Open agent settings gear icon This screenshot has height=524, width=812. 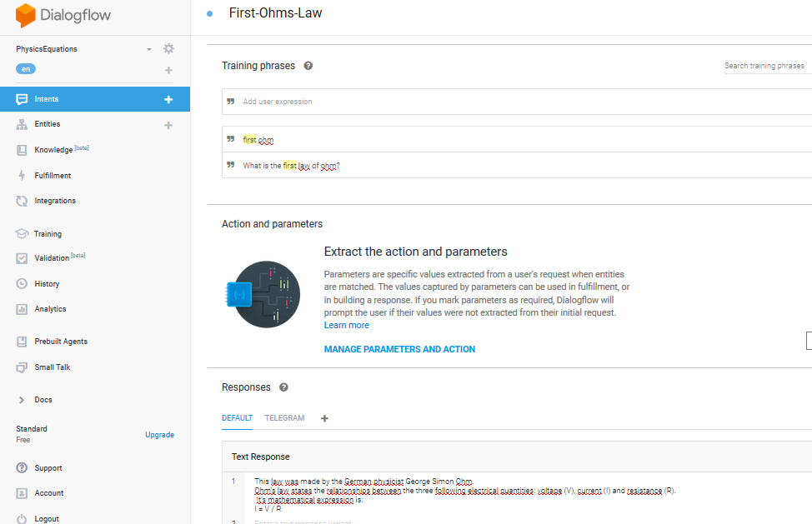click(x=169, y=48)
